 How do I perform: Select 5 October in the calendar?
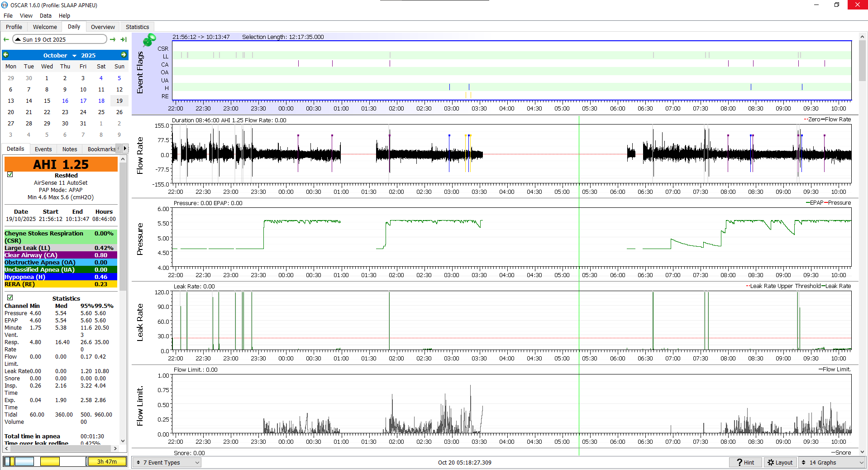[119, 78]
